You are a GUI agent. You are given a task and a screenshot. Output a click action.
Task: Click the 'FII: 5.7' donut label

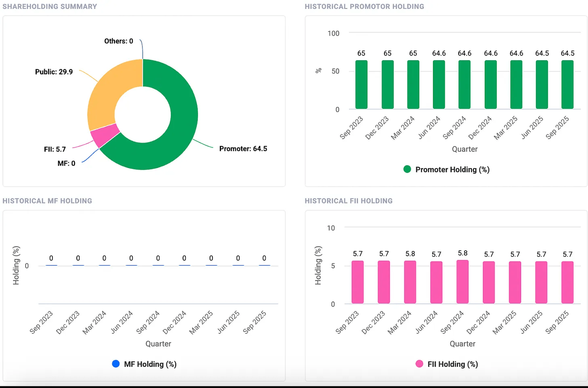(55, 149)
